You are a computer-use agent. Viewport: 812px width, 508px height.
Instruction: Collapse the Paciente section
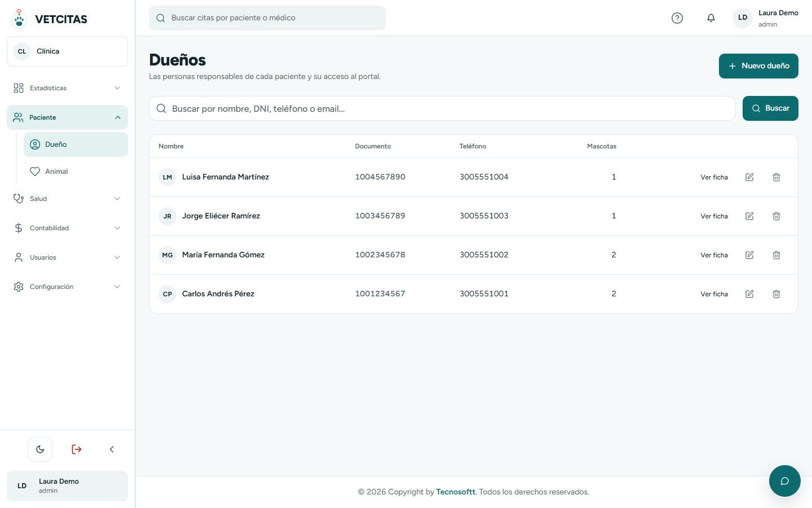67,117
